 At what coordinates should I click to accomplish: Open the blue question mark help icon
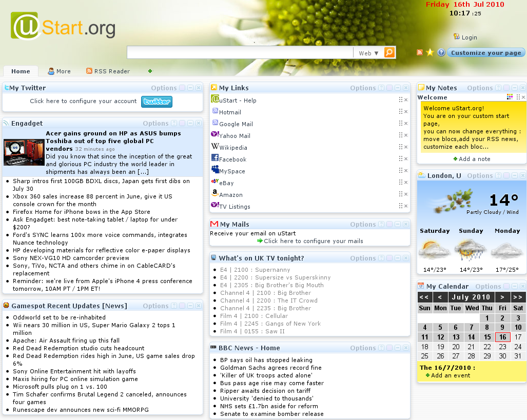441,52
